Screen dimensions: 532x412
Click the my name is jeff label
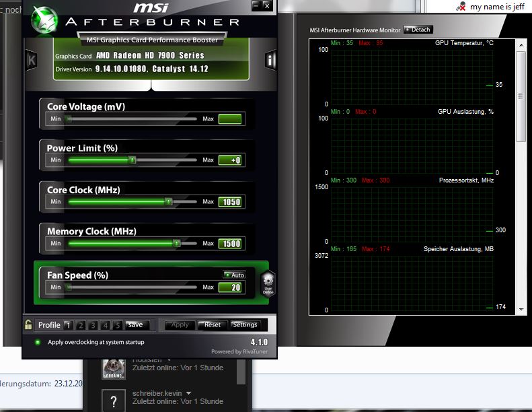(497, 7)
